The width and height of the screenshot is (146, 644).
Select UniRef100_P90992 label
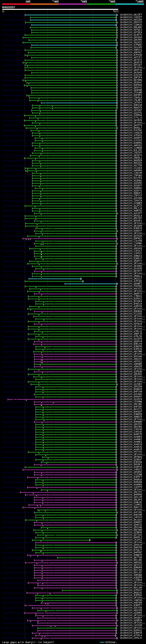[x=131, y=286]
